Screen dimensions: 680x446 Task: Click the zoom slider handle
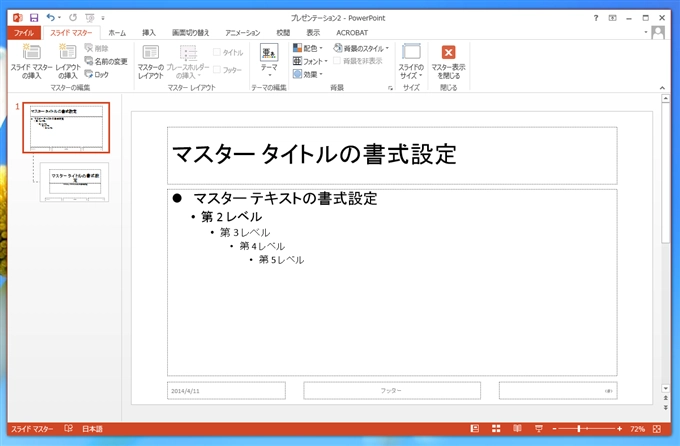point(579,429)
